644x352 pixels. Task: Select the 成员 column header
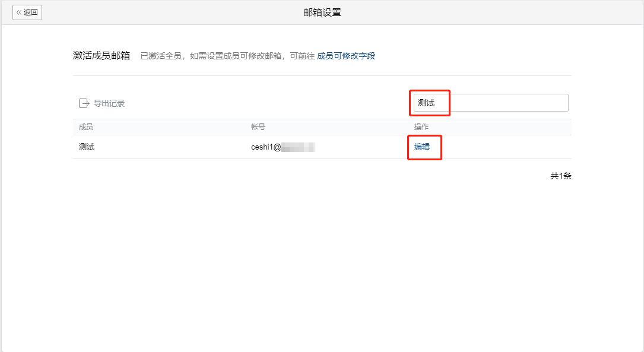pos(86,126)
